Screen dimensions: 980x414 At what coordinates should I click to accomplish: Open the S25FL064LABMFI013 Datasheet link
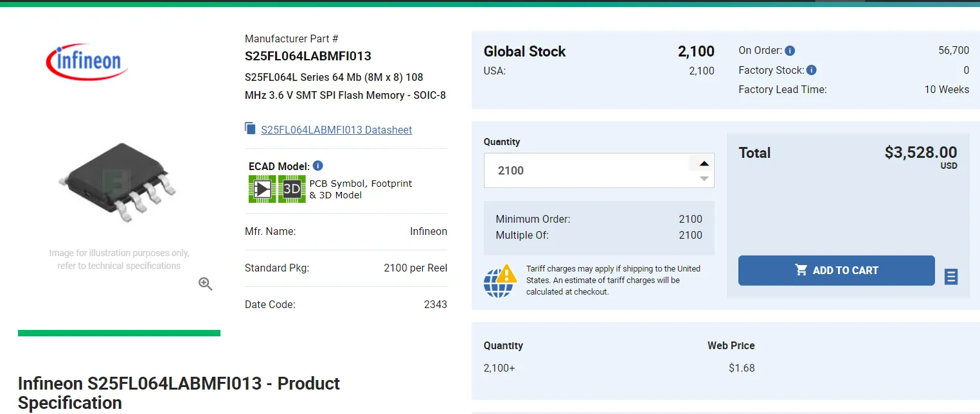pos(336,130)
